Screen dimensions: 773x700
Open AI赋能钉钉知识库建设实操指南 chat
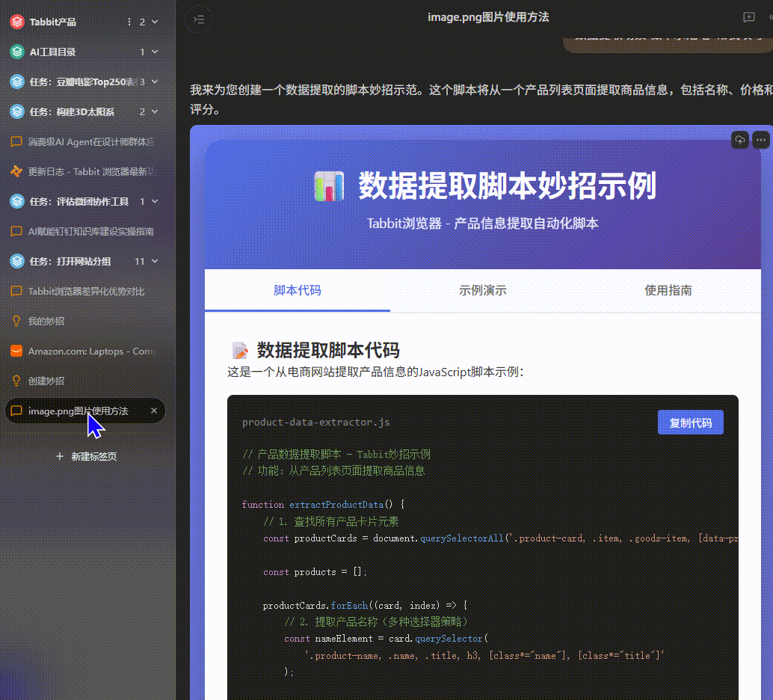point(84,231)
